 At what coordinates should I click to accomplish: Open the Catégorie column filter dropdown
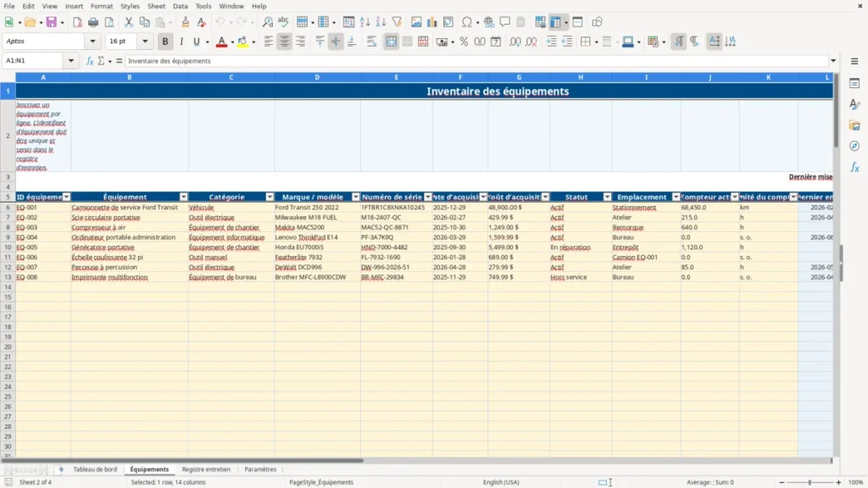coord(270,197)
